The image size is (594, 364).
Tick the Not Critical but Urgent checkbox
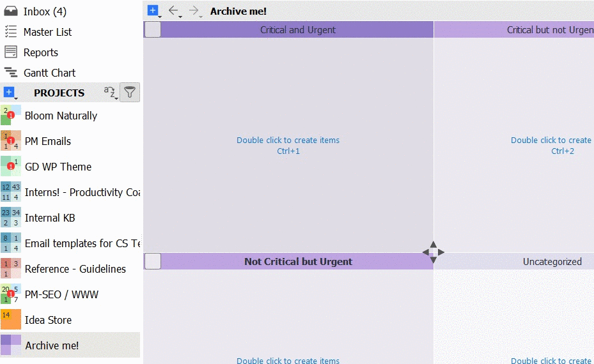pyautogui.click(x=152, y=261)
